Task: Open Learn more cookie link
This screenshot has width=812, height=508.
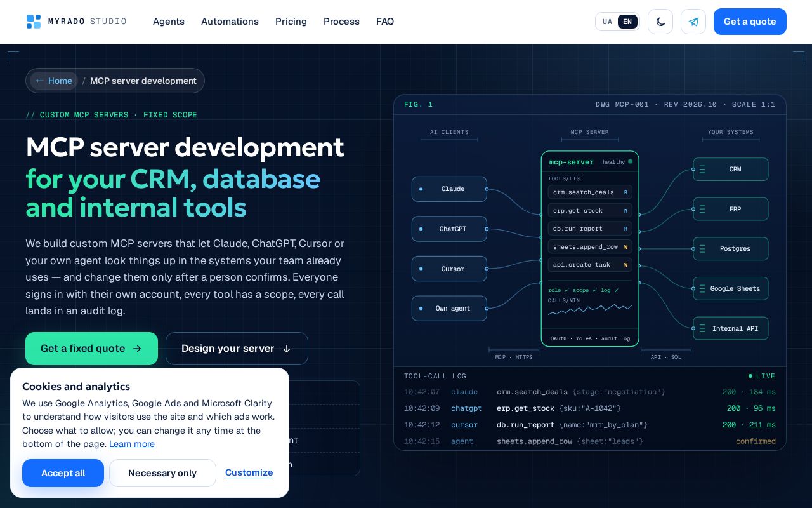Action: click(x=132, y=444)
